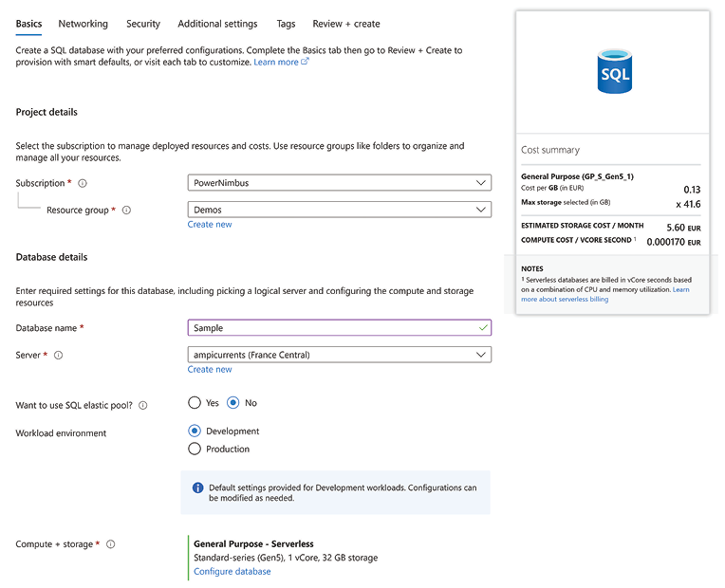Click the info icon in Development defaults banner
The image size is (725, 588).
click(x=198, y=487)
